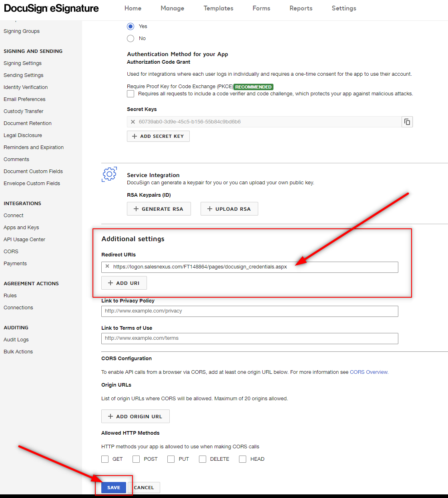The width and height of the screenshot is (448, 498).
Task: Open the Reports tab
Action: pos(301,8)
